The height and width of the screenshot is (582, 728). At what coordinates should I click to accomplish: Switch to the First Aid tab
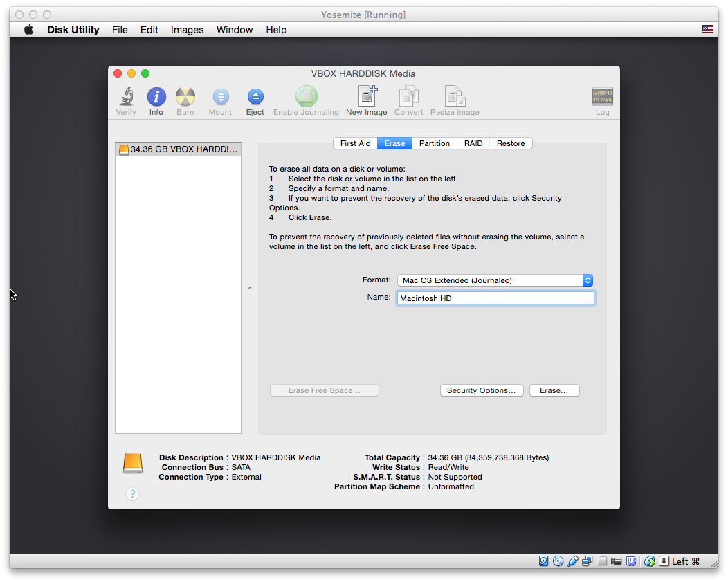pyautogui.click(x=355, y=143)
